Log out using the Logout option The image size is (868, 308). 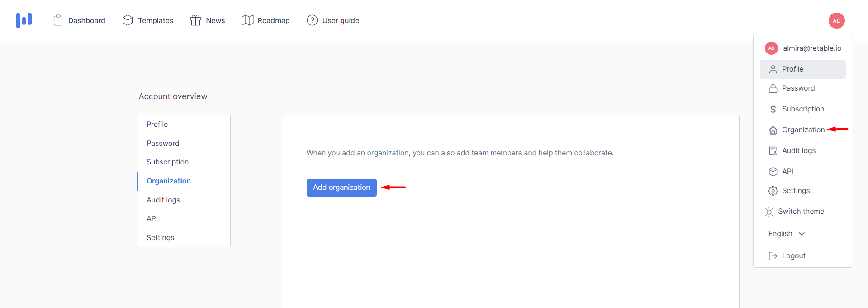tap(793, 256)
